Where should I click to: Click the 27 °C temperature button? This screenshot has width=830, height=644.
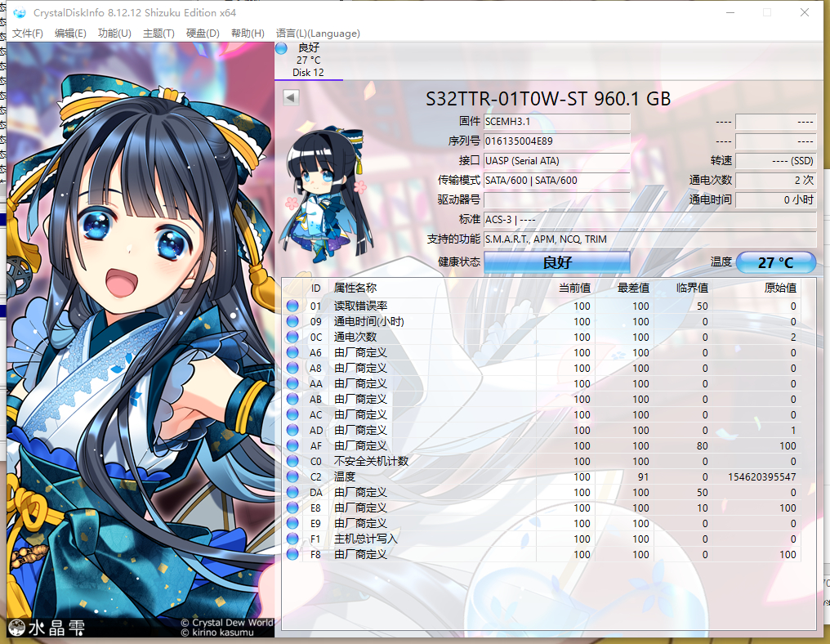coord(776,262)
